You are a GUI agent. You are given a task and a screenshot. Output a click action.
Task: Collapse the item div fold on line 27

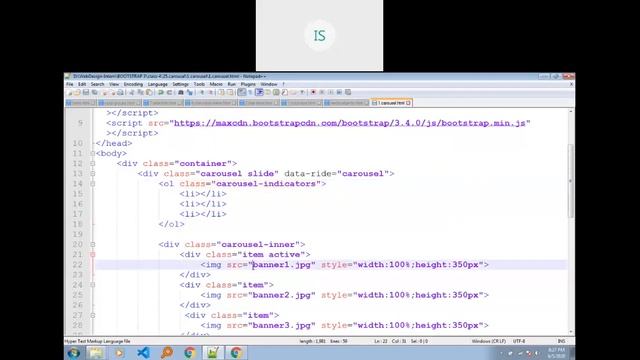click(x=93, y=316)
